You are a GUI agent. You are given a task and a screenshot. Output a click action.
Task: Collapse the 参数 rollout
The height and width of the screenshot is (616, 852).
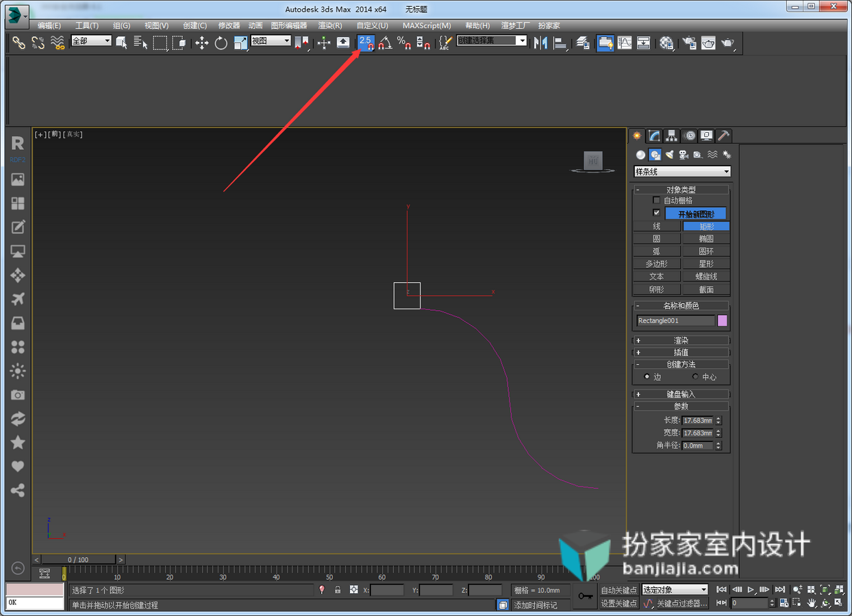681,406
